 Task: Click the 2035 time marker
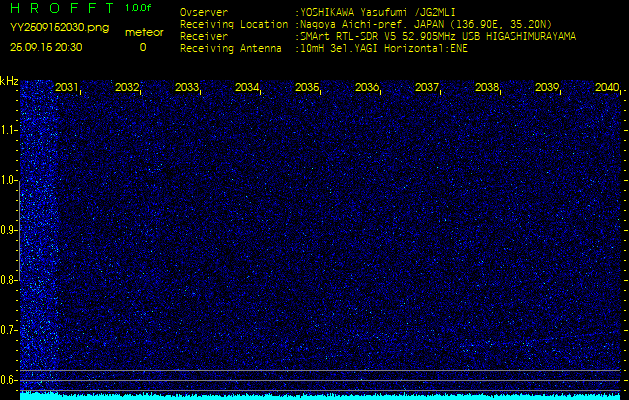[x=307, y=88]
